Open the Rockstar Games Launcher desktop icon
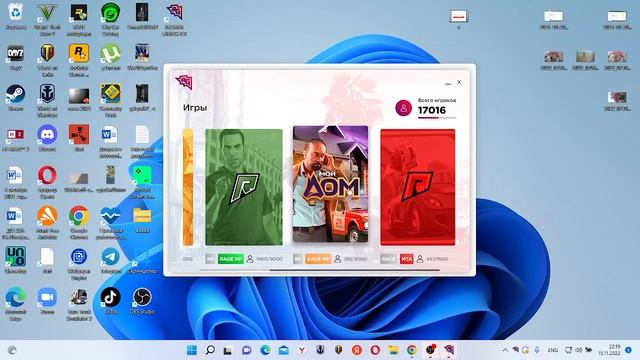640x360 pixels. pyautogui.click(x=79, y=60)
